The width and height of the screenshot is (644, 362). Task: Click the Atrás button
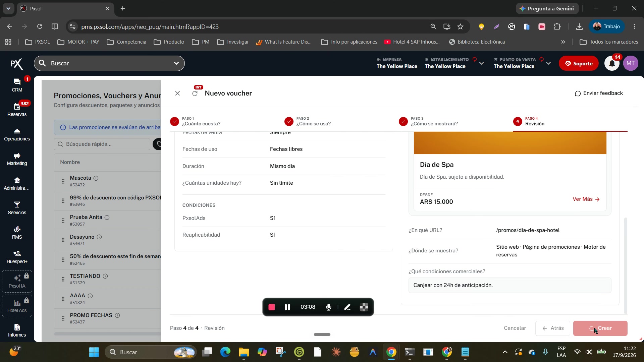coord(553,328)
